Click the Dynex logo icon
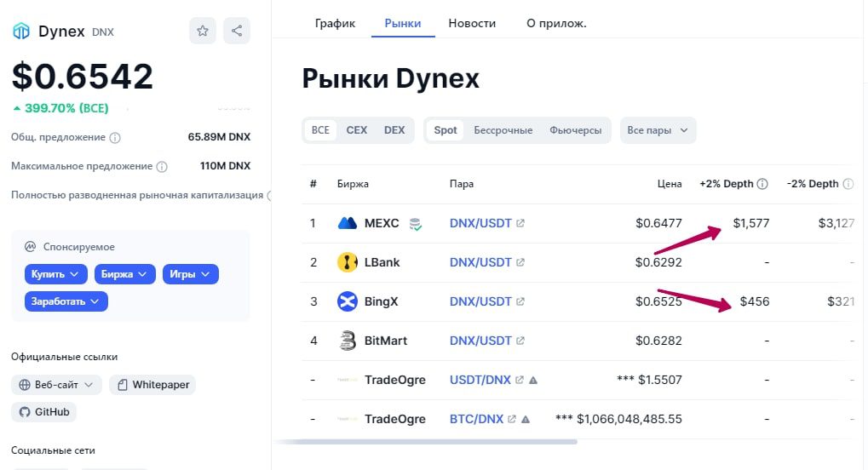The width and height of the screenshot is (868, 470). (x=21, y=31)
